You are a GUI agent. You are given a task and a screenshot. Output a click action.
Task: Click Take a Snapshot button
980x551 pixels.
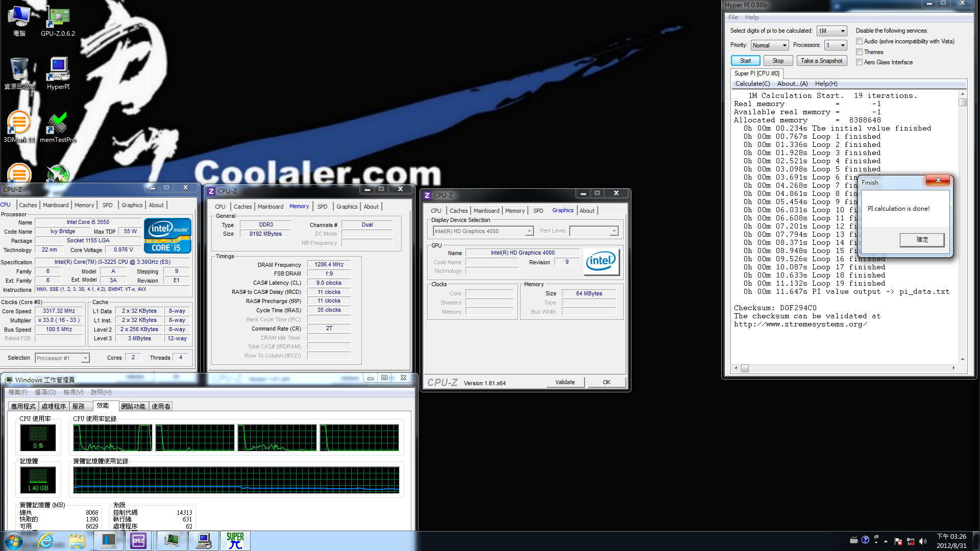821,61
